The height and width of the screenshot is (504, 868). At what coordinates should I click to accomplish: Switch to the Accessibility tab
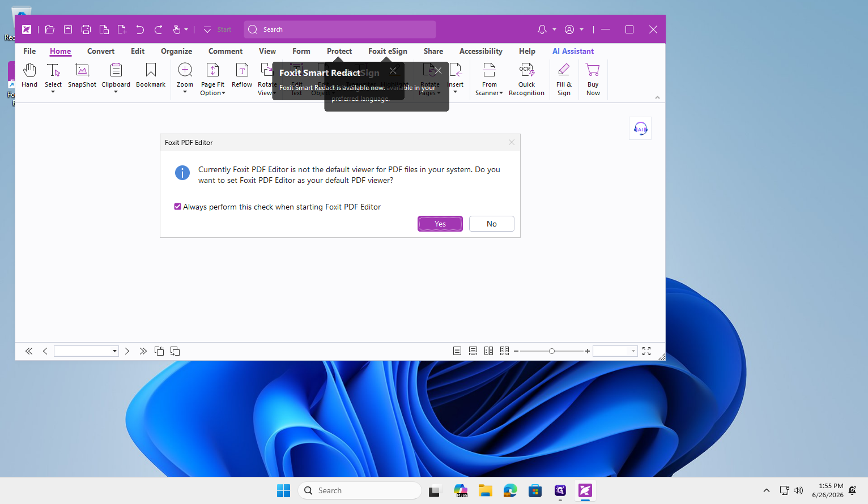pyautogui.click(x=481, y=51)
